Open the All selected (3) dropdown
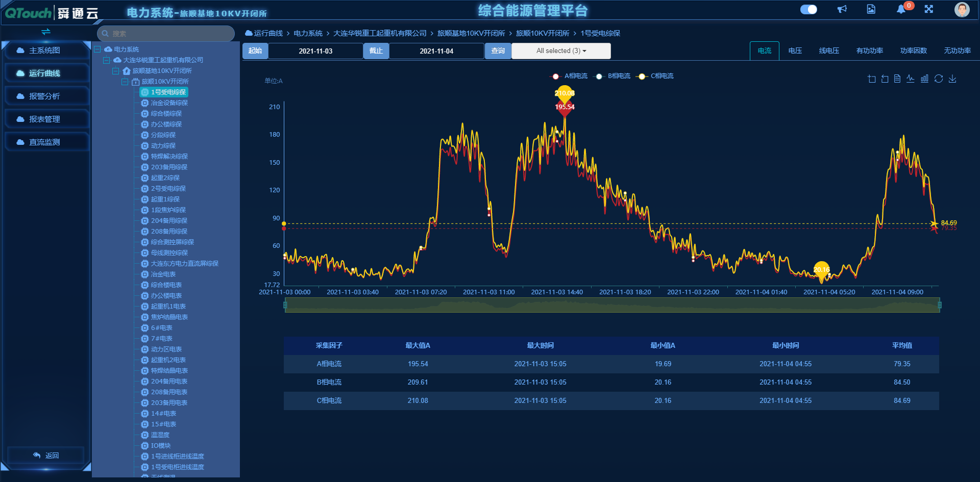 click(x=561, y=51)
